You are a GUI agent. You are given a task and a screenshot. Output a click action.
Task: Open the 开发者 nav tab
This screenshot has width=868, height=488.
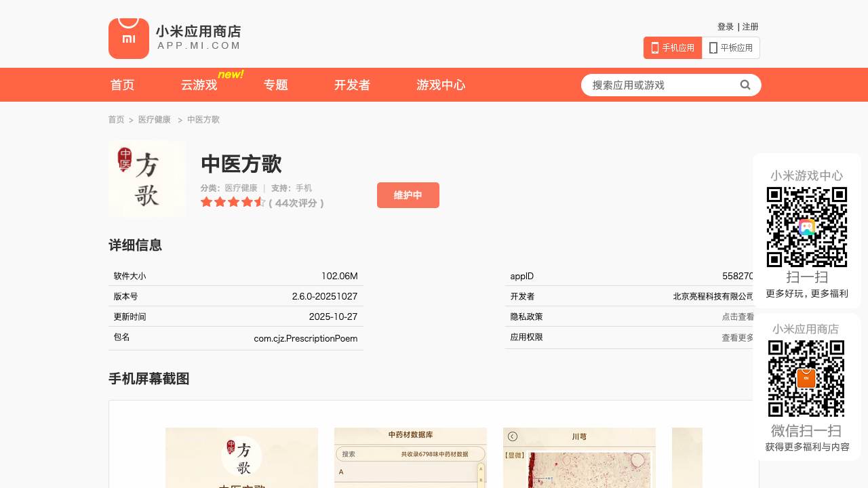(352, 85)
